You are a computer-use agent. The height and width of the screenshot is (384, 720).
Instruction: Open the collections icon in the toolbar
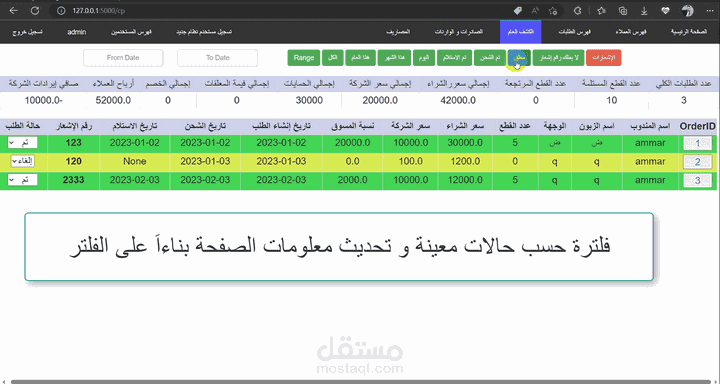pos(623,11)
